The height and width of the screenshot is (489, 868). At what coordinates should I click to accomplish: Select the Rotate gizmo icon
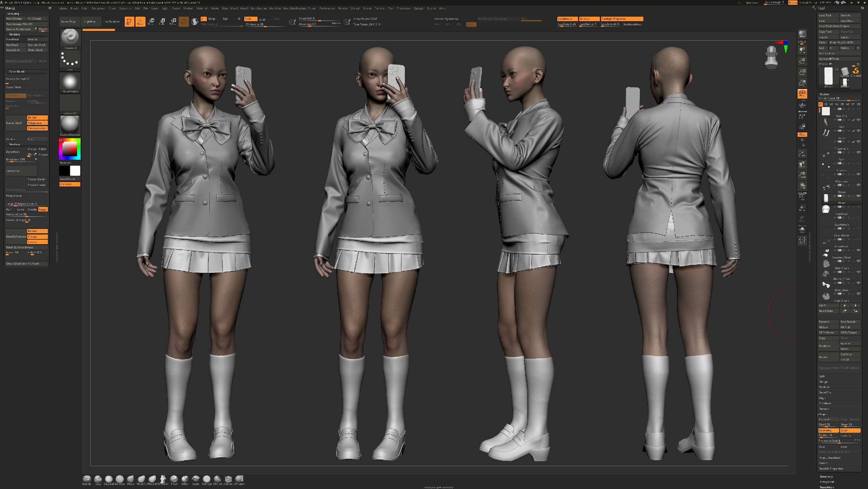point(173,22)
